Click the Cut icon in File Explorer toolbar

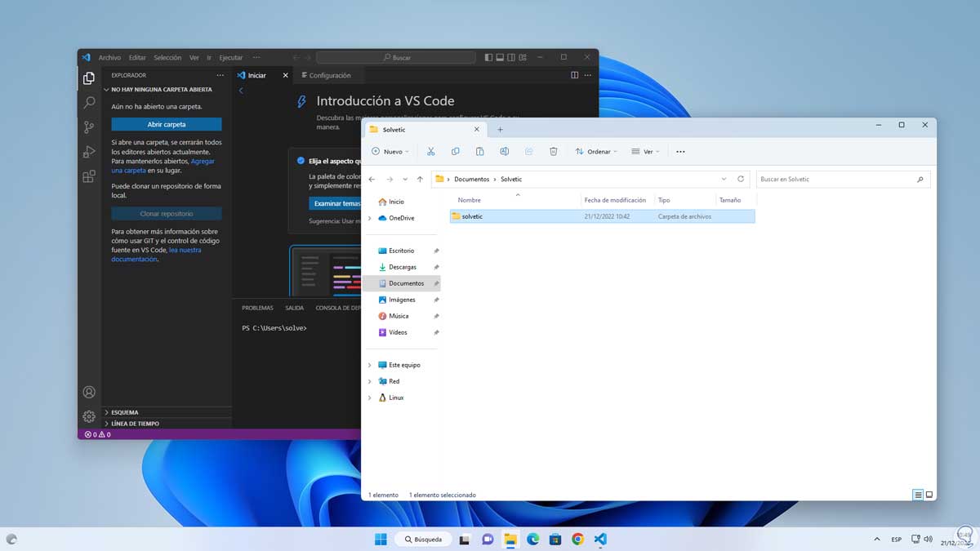430,151
